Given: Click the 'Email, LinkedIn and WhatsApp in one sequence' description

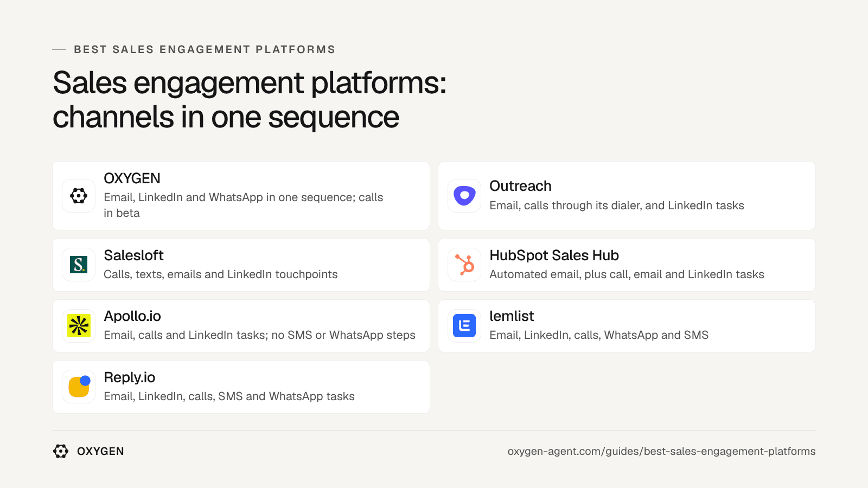Looking at the screenshot, I should tap(244, 205).
